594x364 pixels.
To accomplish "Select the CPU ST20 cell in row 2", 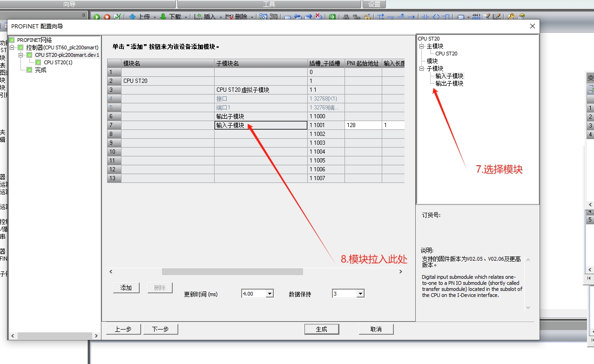I will click(x=168, y=81).
